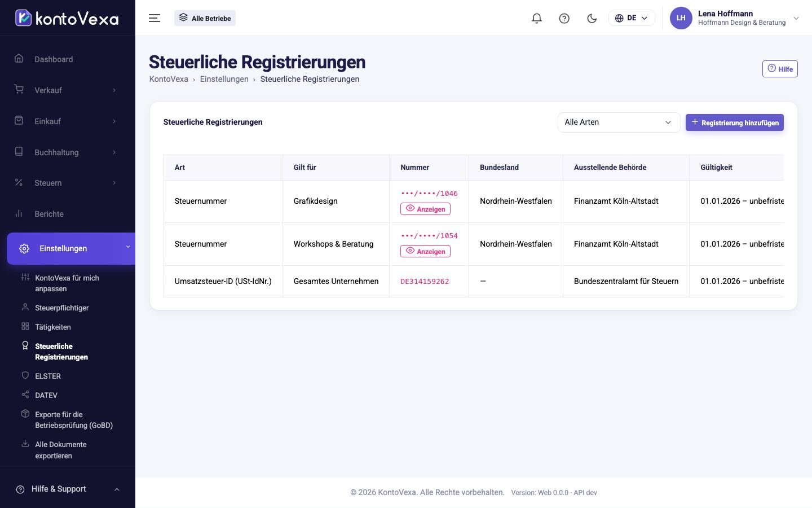The width and height of the screenshot is (812, 508).
Task: Click the DATEV share icon
Action: tap(25, 395)
